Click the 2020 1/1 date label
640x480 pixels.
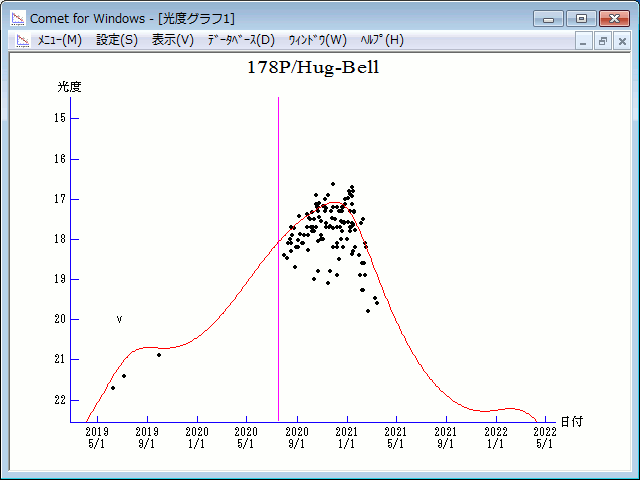click(x=197, y=438)
